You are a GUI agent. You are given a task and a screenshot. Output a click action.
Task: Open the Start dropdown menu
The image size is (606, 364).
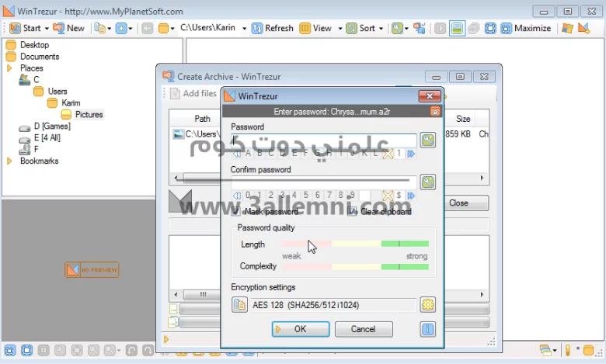pos(30,28)
